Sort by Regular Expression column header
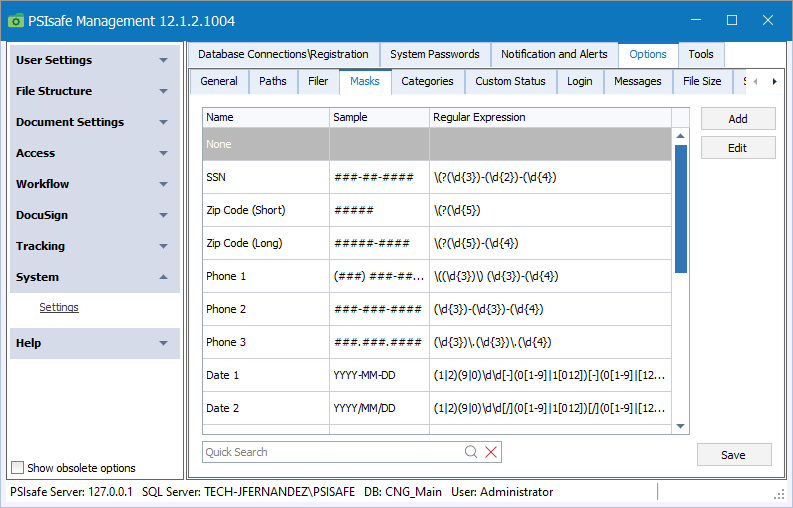 click(550, 117)
